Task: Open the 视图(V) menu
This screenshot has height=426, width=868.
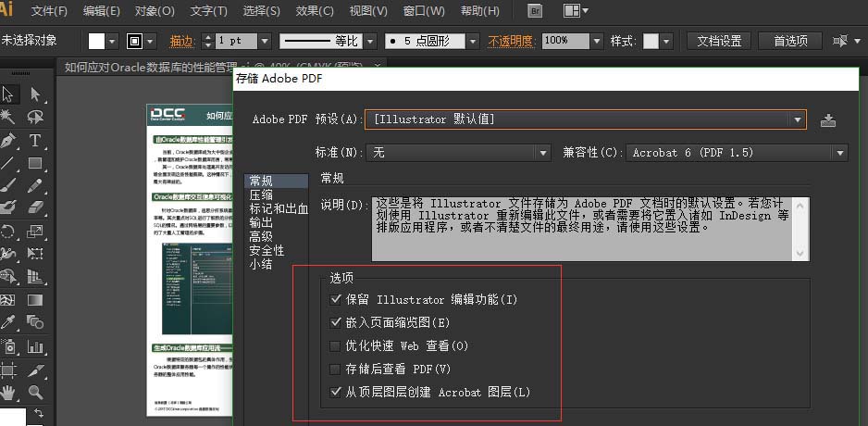Action: [x=368, y=10]
